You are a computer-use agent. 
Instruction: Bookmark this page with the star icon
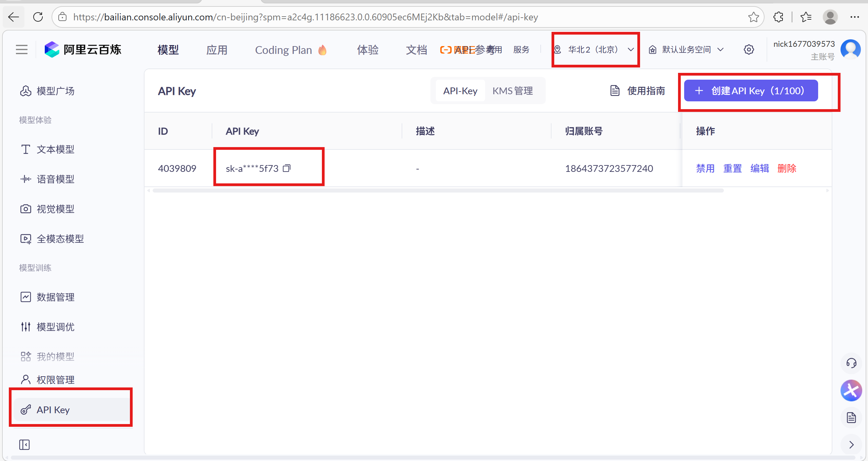coord(753,17)
